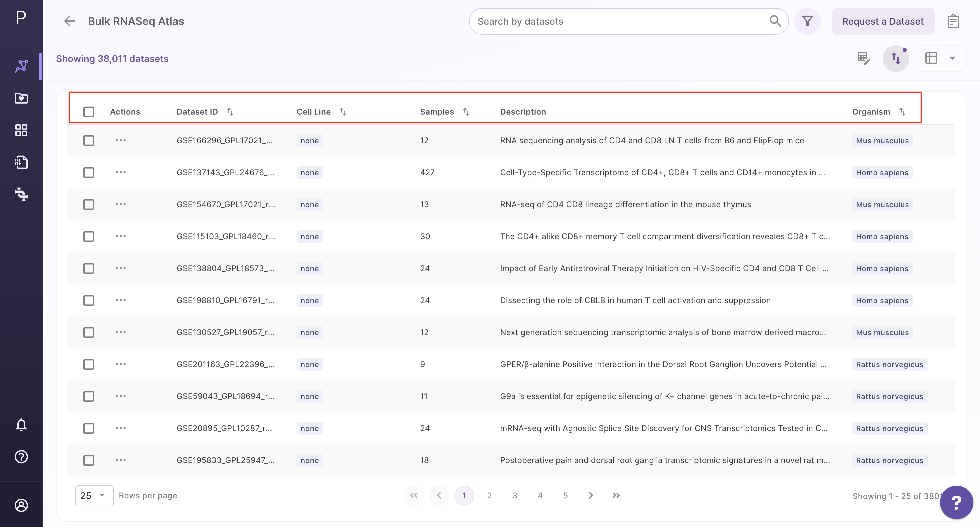The width and height of the screenshot is (980, 527).
Task: Click the Request a Dataset button
Action: [883, 21]
